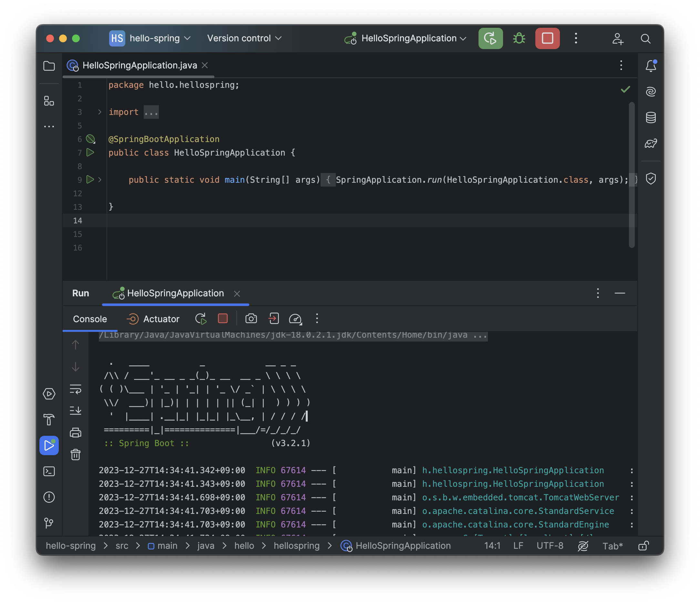Click the Build hammer icon
The width and height of the screenshot is (700, 603).
pos(49,420)
